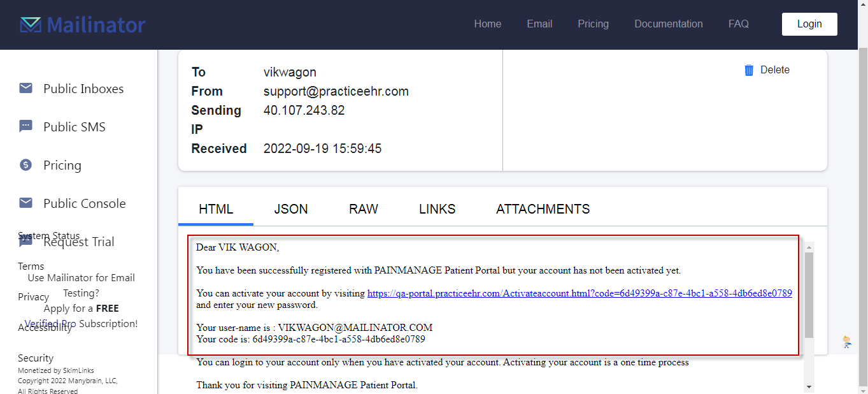Open Request Trial in the sidebar

point(79,242)
